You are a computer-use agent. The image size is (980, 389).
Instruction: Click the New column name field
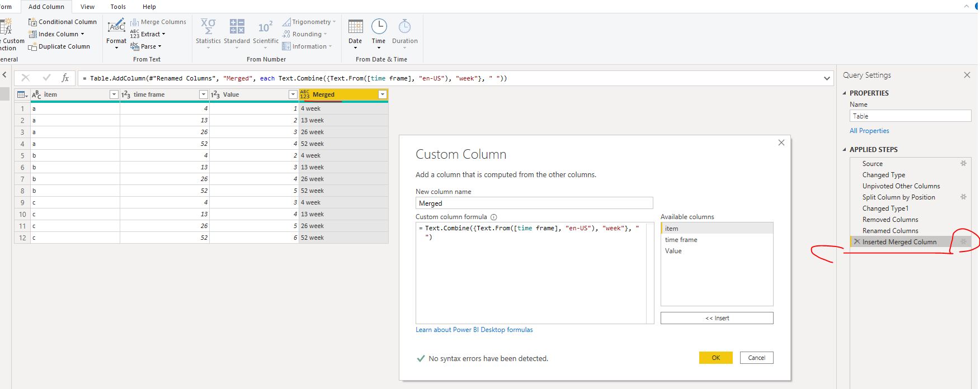coord(534,203)
